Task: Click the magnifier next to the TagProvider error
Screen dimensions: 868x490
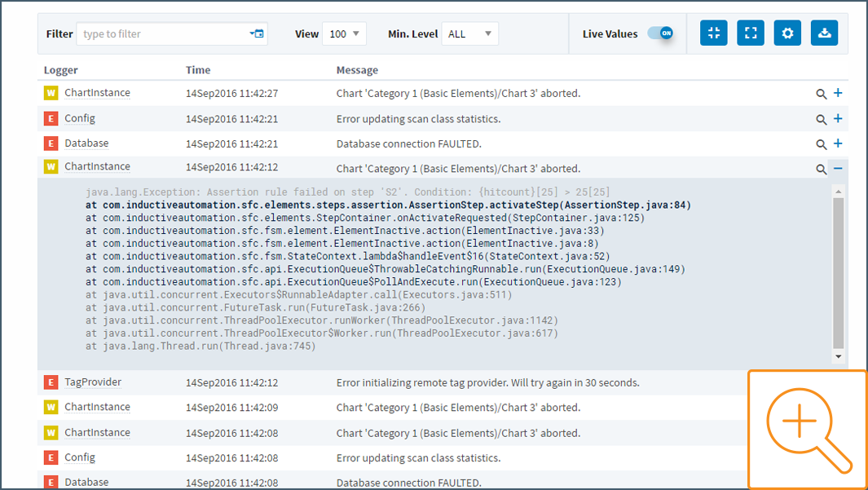Action: point(822,382)
